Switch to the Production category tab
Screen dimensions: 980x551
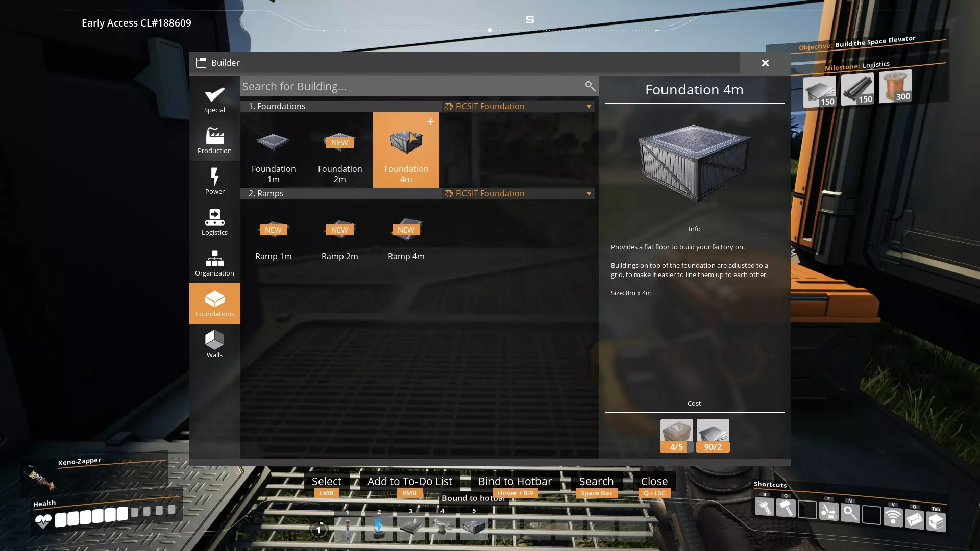click(x=214, y=140)
